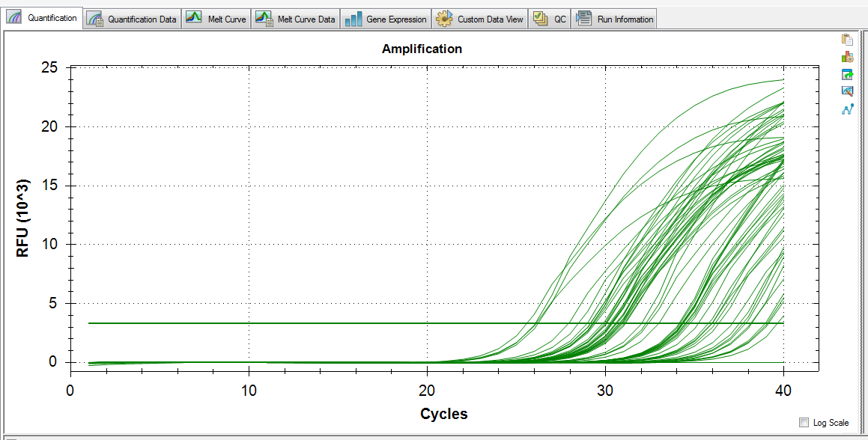Open the Run Information tab
The width and height of the screenshot is (868, 440).
tap(614, 19)
